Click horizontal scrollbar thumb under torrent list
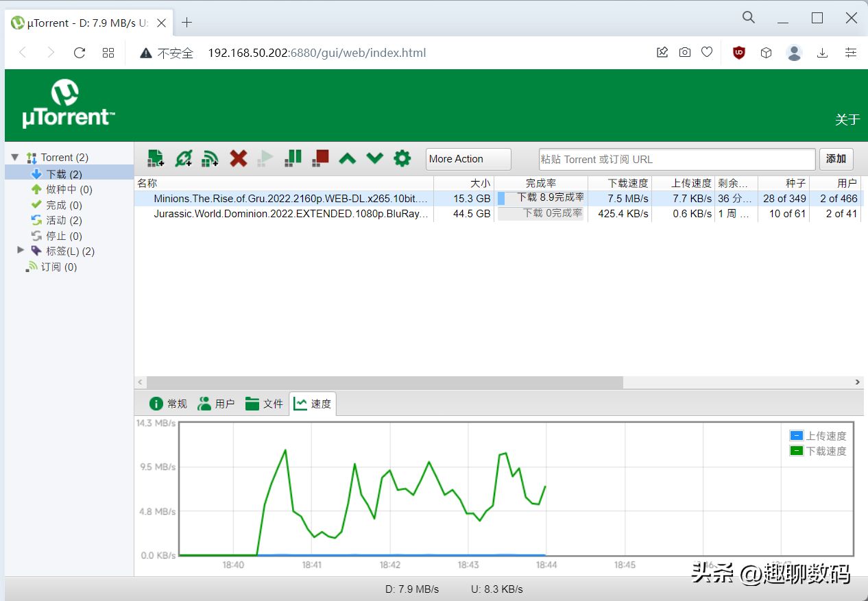 384,382
